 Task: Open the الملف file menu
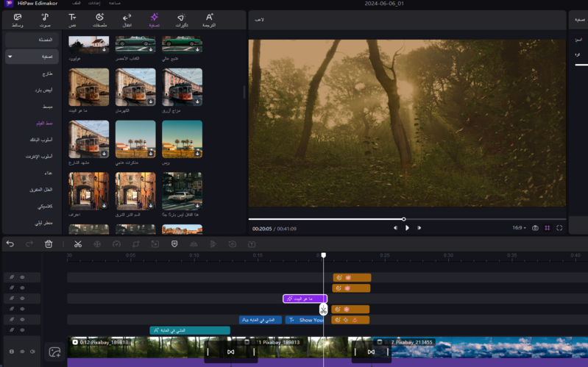(x=76, y=4)
